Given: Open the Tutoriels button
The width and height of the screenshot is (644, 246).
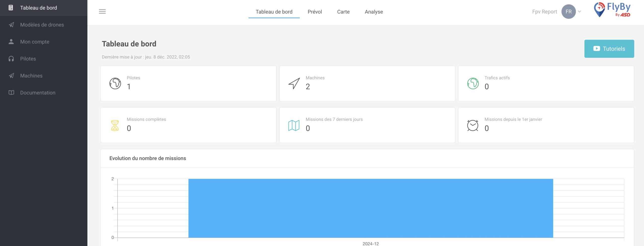Looking at the screenshot, I should (x=609, y=49).
